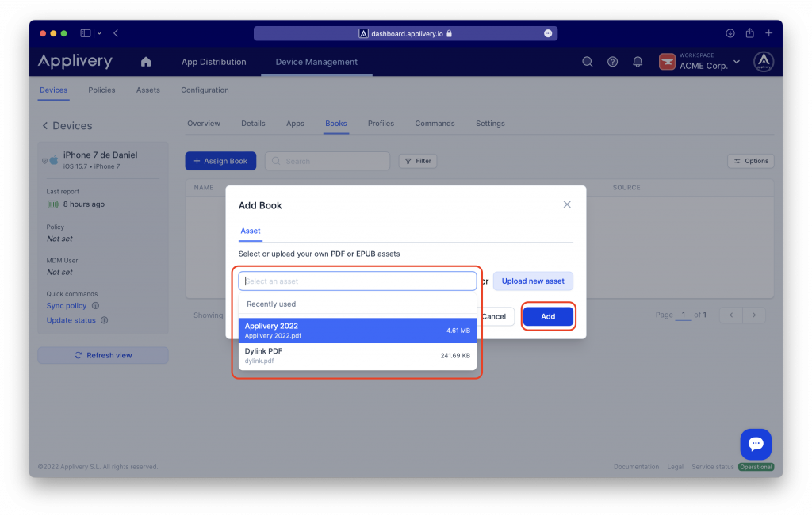The image size is (812, 516).
Task: Click the Update status info icon
Action: coord(104,320)
